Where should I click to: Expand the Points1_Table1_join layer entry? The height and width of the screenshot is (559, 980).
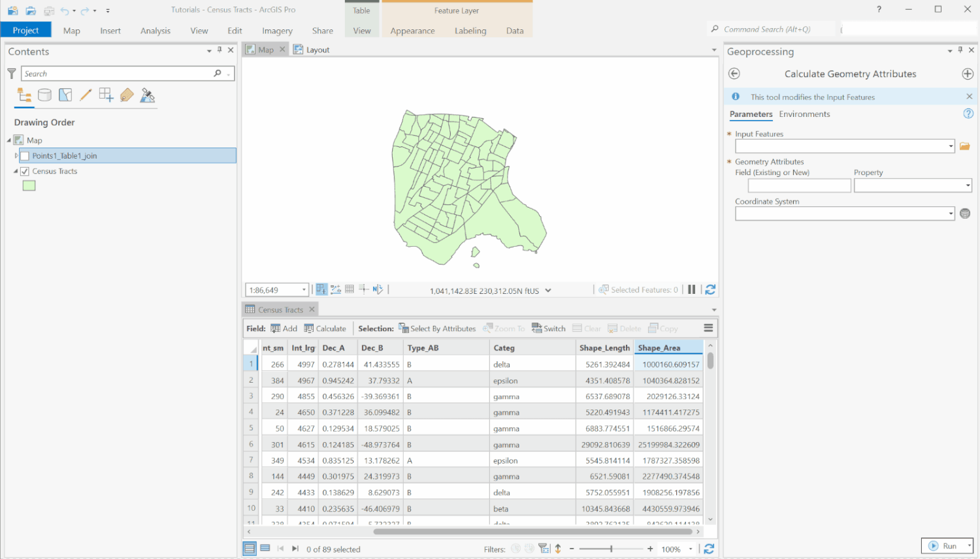[16, 155]
